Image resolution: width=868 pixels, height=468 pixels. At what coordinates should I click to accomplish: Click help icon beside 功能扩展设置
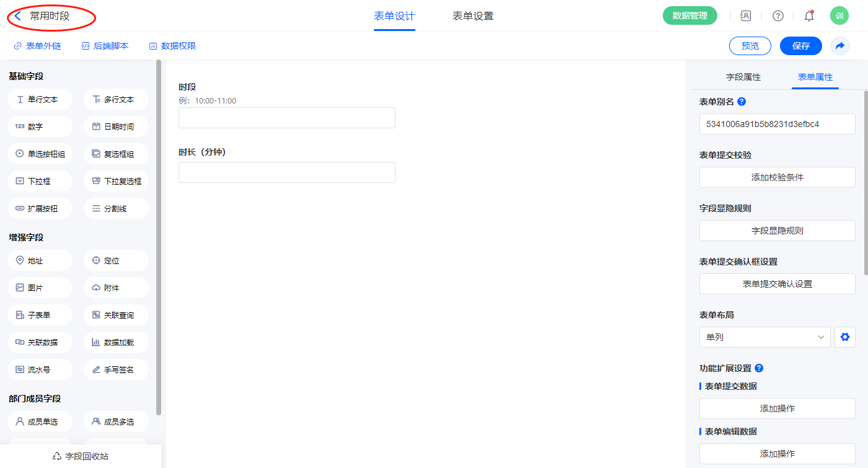point(759,368)
